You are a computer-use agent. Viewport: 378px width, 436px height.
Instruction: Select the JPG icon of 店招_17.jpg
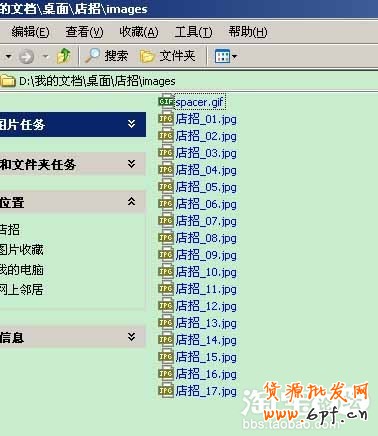[166, 391]
